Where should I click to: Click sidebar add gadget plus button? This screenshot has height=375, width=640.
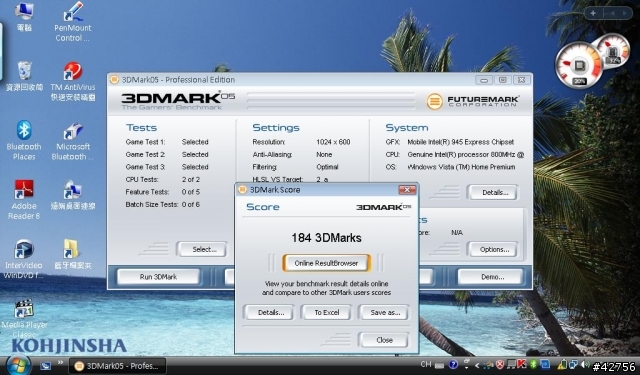tap(593, 13)
